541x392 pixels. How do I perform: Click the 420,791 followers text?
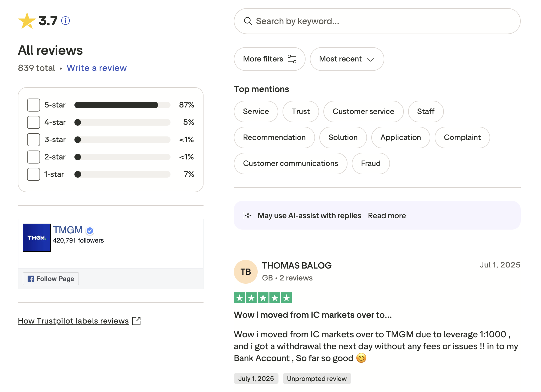(78, 240)
